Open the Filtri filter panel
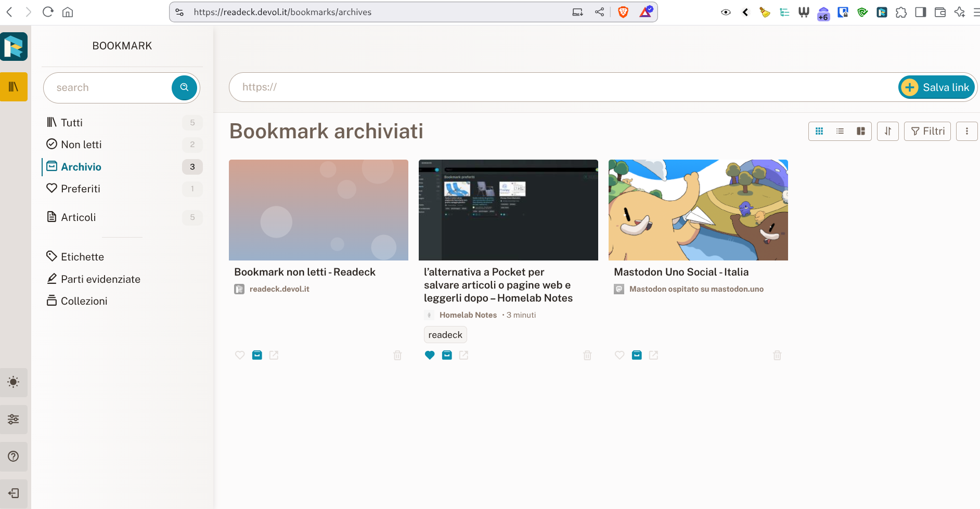This screenshot has width=980, height=509. (927, 131)
